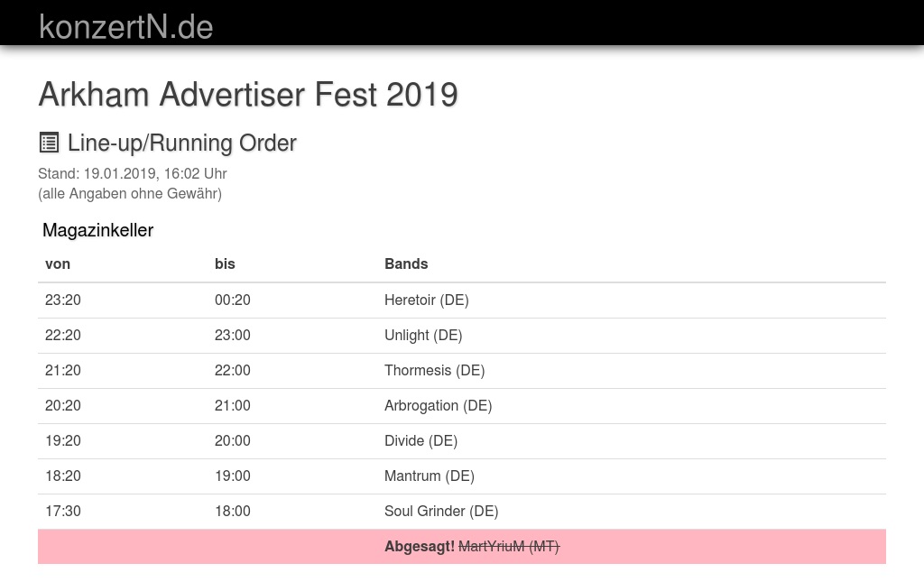Click the Arkham Advertiser Fest 2019 heading
This screenshot has width=924, height=582.
[x=248, y=94]
